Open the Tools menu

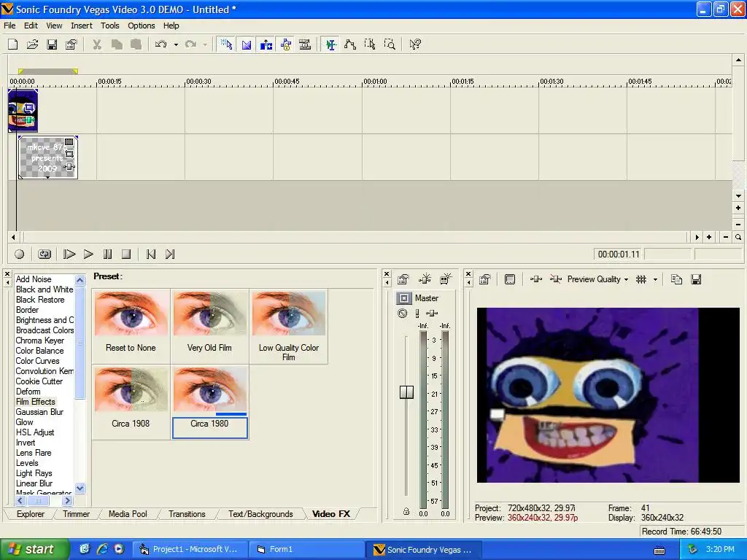109,26
